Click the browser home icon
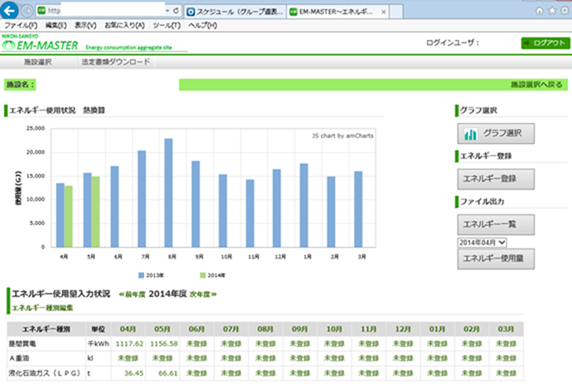Image resolution: width=572 pixels, height=388 pixels. 539,11
